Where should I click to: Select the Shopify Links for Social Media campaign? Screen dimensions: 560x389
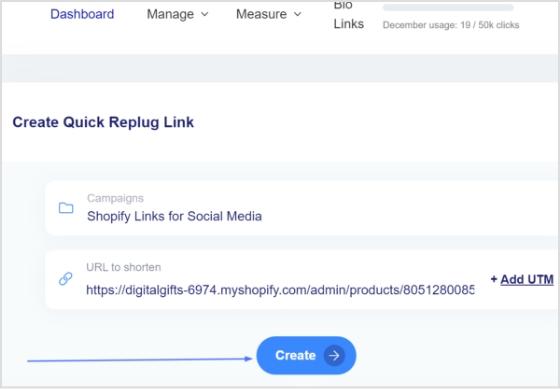point(174,216)
